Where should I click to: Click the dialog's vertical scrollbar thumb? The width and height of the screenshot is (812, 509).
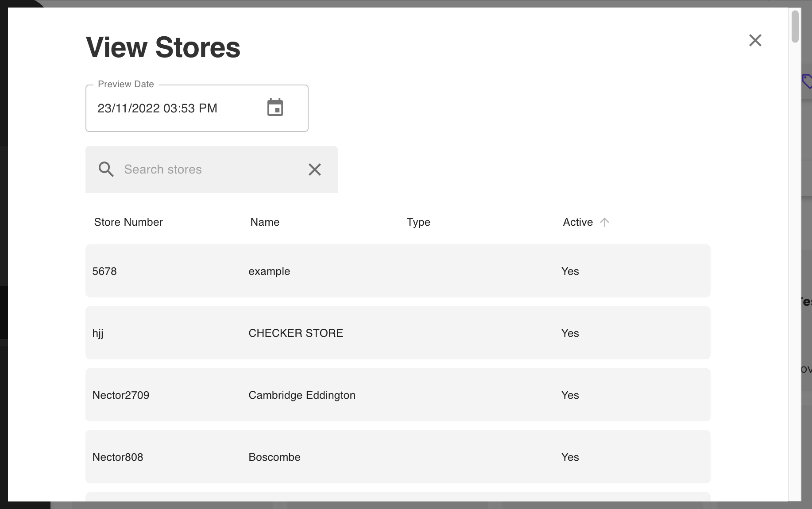[x=795, y=26]
